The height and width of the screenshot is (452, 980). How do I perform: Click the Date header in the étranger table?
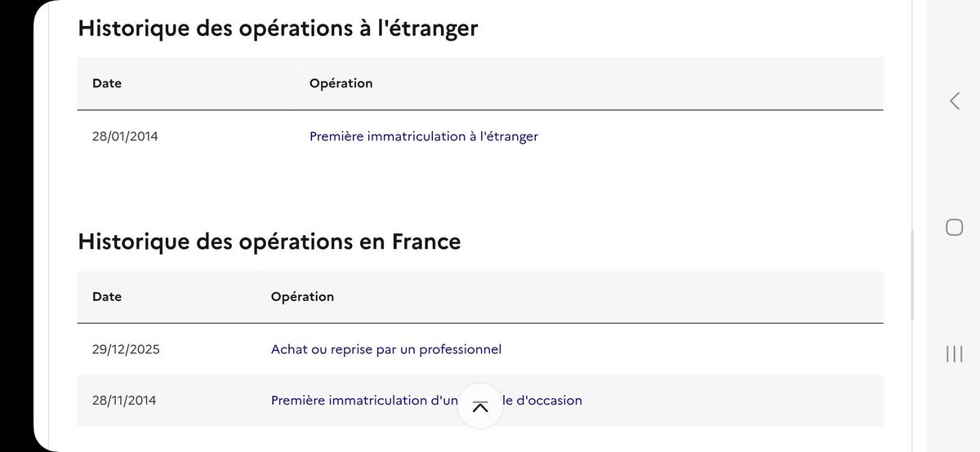[107, 83]
